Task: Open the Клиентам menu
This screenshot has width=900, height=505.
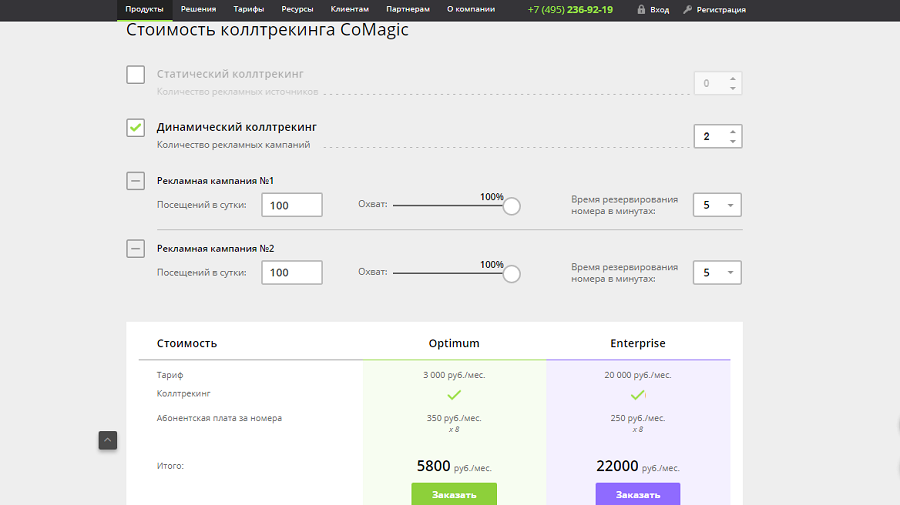Action: [350, 9]
